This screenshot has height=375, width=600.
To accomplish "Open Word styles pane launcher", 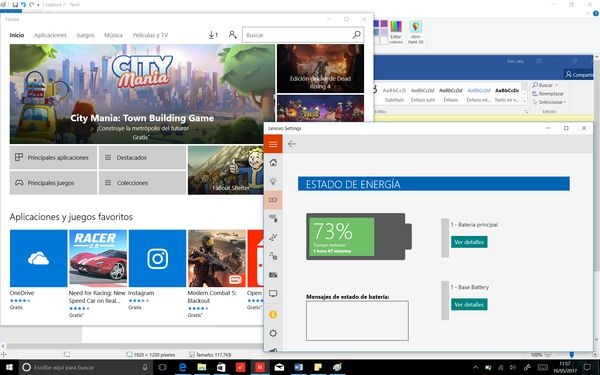I will [526, 111].
